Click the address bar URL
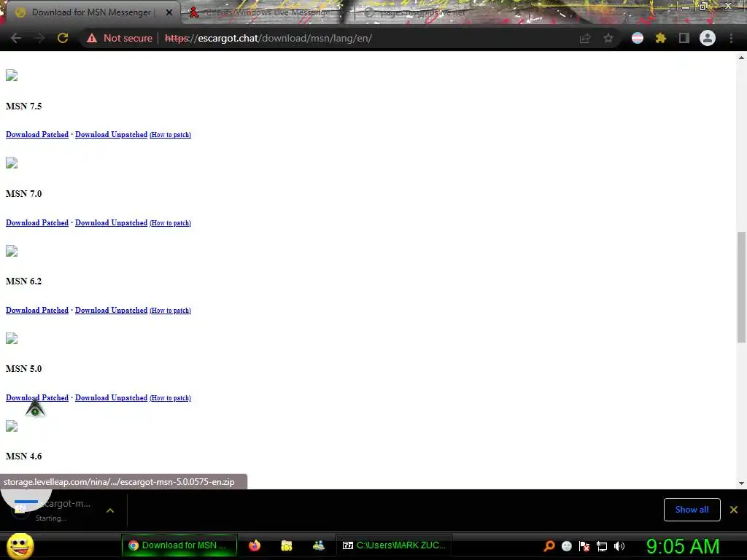This screenshot has width=747, height=560. 268,38
